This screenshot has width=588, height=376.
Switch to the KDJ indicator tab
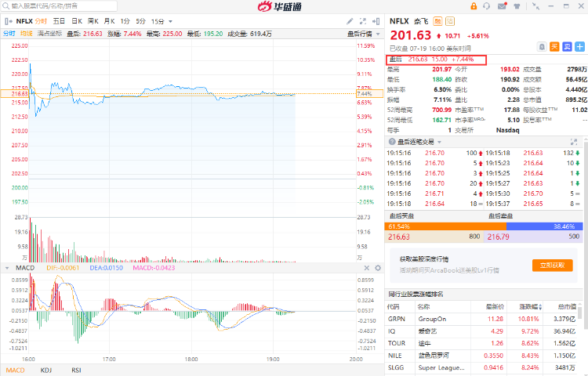(x=46, y=370)
